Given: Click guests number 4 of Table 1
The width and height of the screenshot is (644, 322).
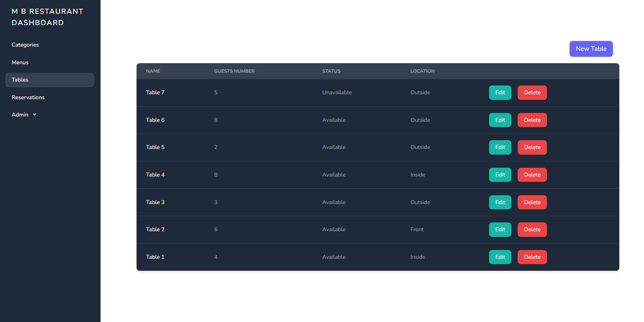Looking at the screenshot, I should point(216,257).
